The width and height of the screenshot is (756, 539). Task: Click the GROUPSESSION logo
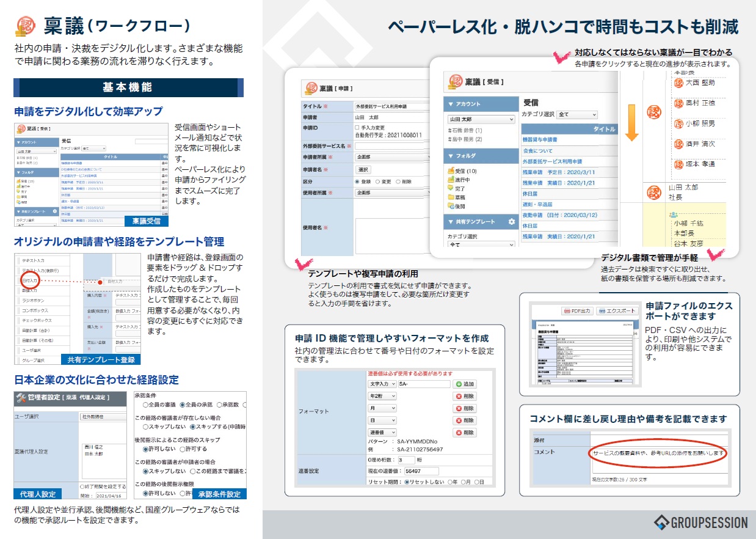[700, 522]
